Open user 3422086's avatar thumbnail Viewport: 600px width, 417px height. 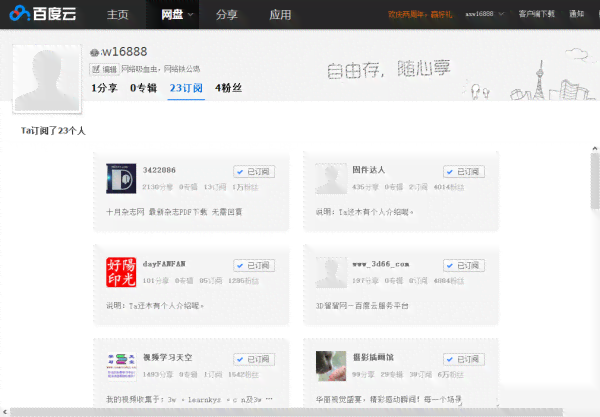(121, 178)
